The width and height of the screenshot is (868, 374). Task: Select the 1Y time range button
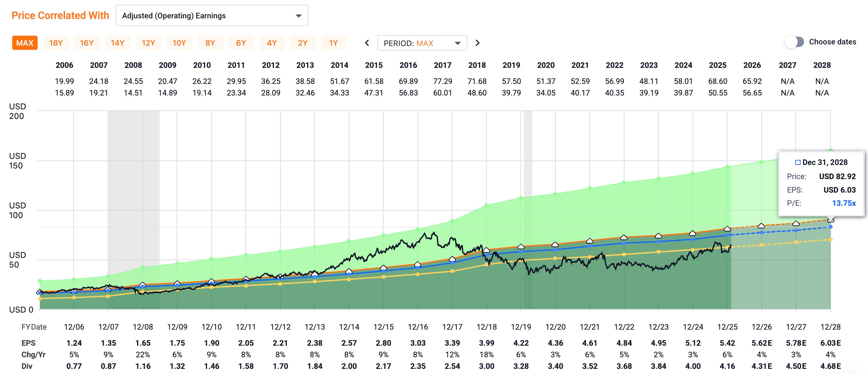[x=333, y=43]
